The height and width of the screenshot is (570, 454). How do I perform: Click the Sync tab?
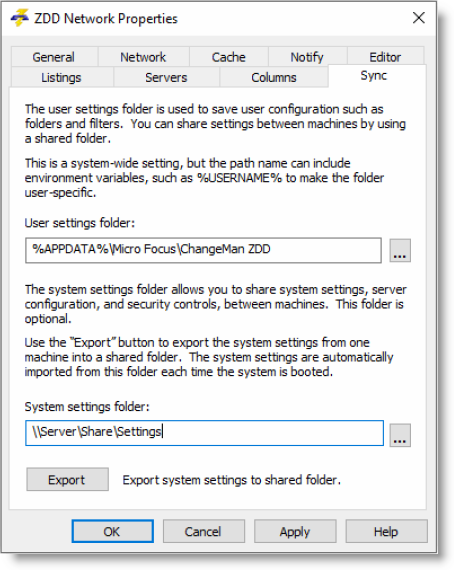pos(374,76)
